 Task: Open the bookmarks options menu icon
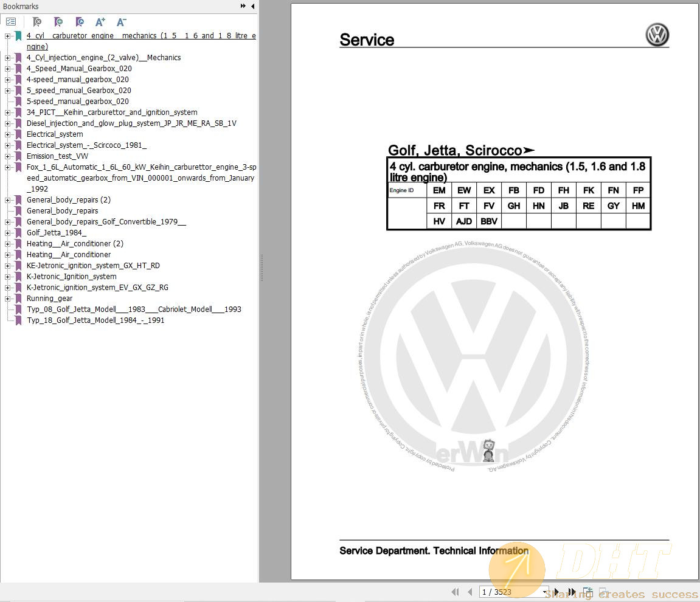(x=11, y=21)
